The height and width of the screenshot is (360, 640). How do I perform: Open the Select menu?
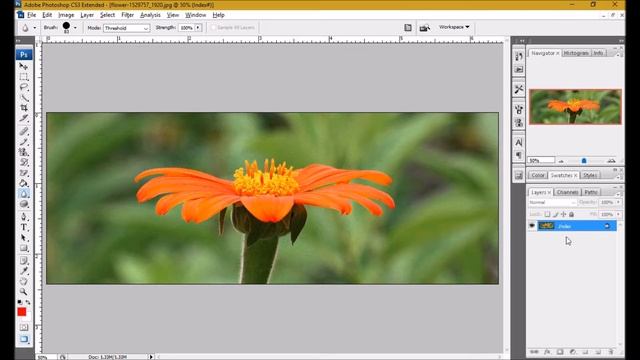107,15
